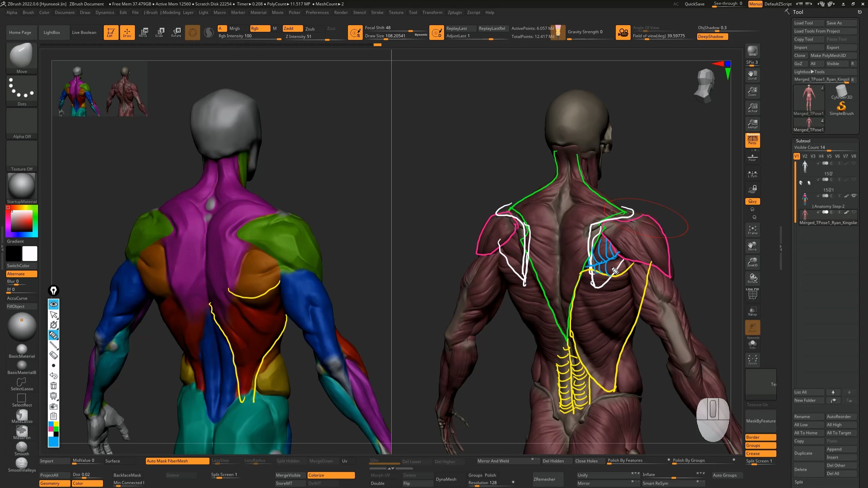Click the Floor grid icon
868x488 pixels.
point(752,158)
